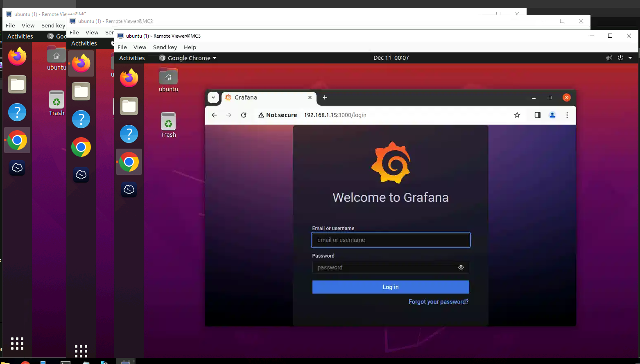Open Files from the MC3 Ubuntu dock
Image resolution: width=640 pixels, height=364 pixels.
(129, 106)
